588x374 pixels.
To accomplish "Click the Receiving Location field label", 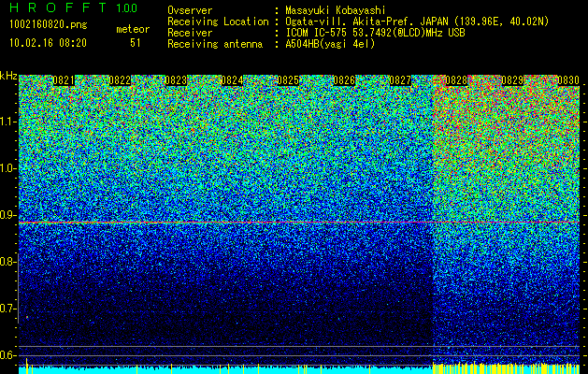I will coord(218,22).
